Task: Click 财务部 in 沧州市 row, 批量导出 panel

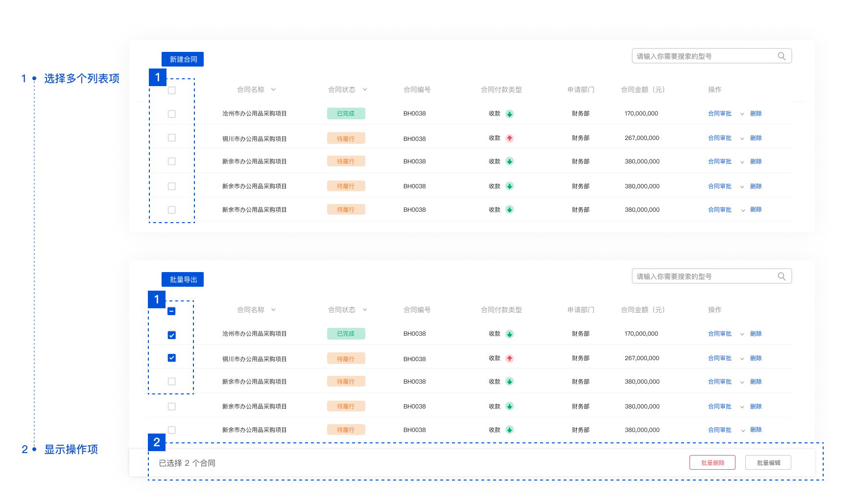Action: [581, 334]
